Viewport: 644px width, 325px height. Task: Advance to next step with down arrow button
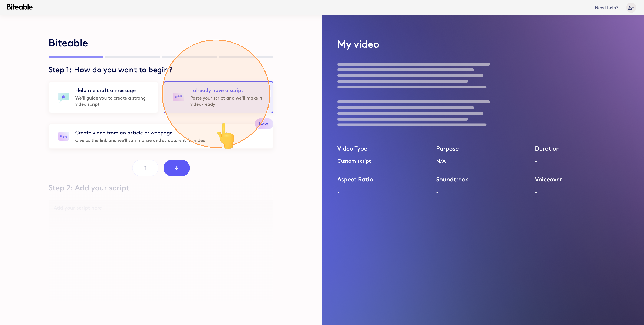coord(177,168)
